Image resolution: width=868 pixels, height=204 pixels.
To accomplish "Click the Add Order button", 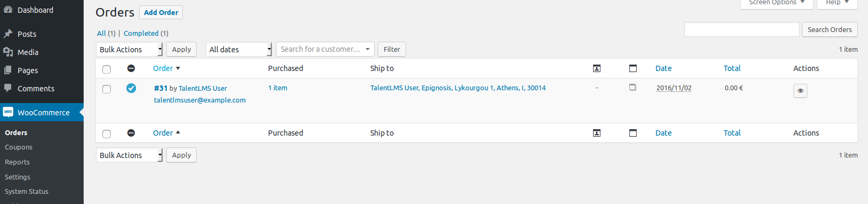I will coord(161,12).
